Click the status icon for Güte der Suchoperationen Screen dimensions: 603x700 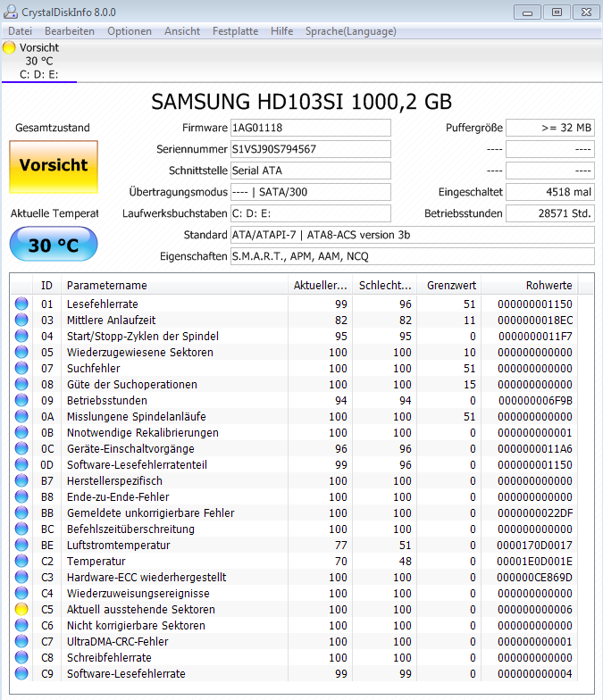click(x=21, y=384)
